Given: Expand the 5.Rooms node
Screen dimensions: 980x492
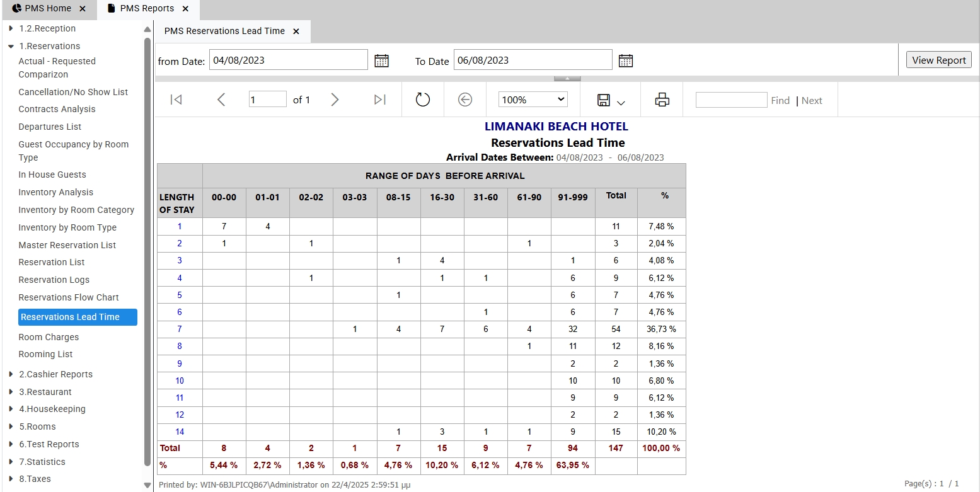Looking at the screenshot, I should (x=11, y=426).
